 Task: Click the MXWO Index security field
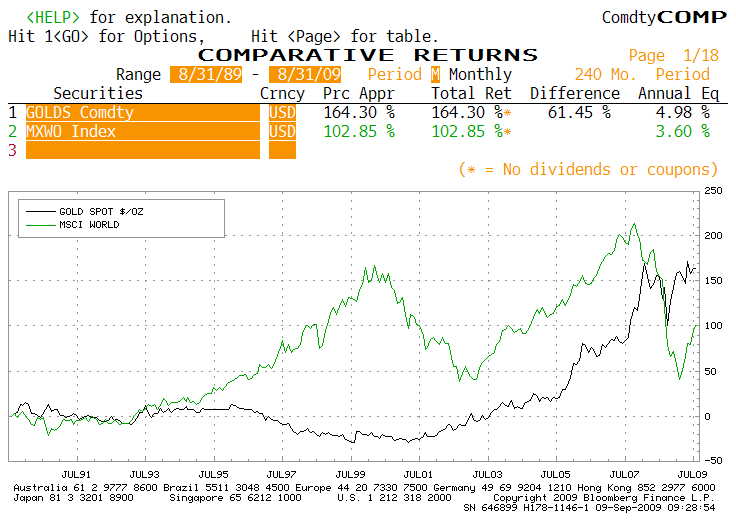point(143,131)
